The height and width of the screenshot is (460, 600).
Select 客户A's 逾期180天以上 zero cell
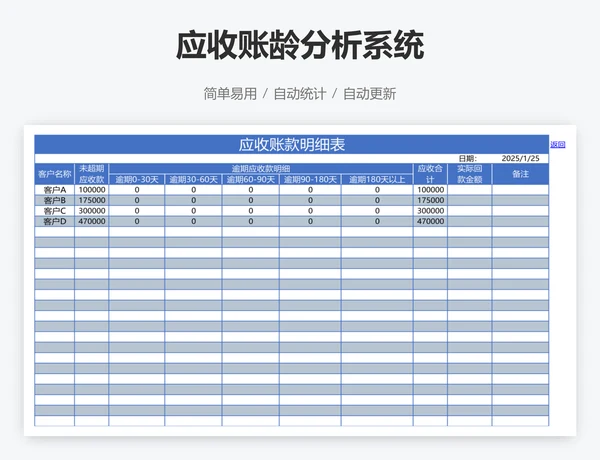377,190
